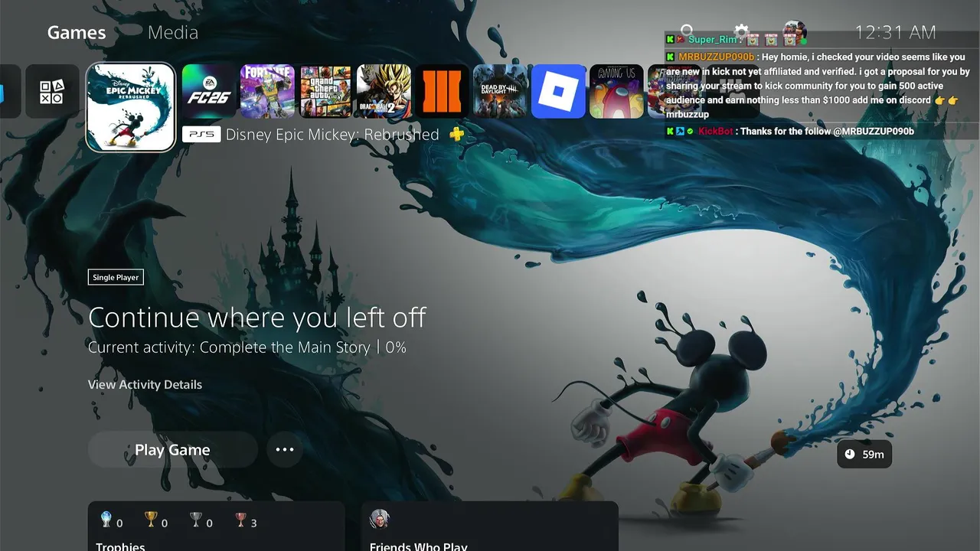Open the Dead by Daylight tile
The width and height of the screenshot is (980, 551).
[x=500, y=92]
